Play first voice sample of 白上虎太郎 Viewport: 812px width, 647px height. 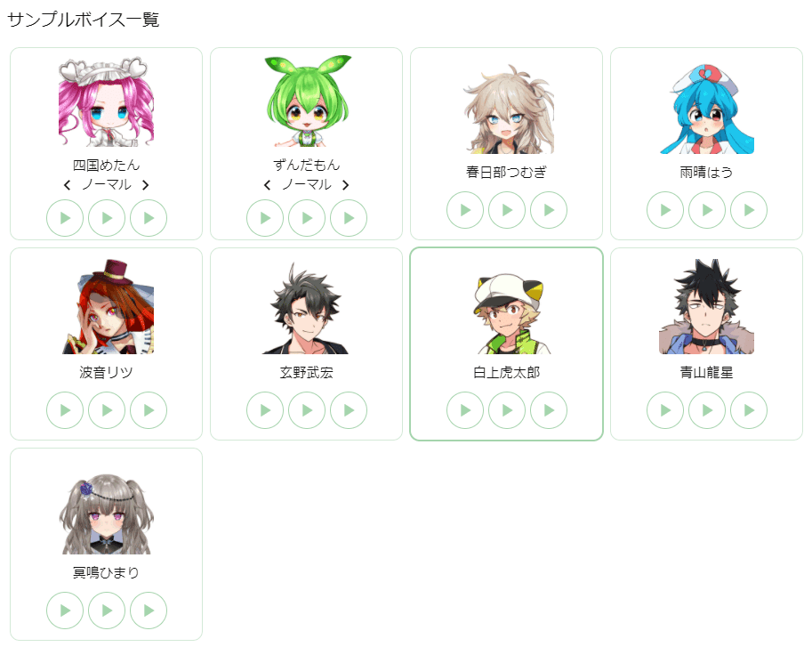(x=465, y=410)
